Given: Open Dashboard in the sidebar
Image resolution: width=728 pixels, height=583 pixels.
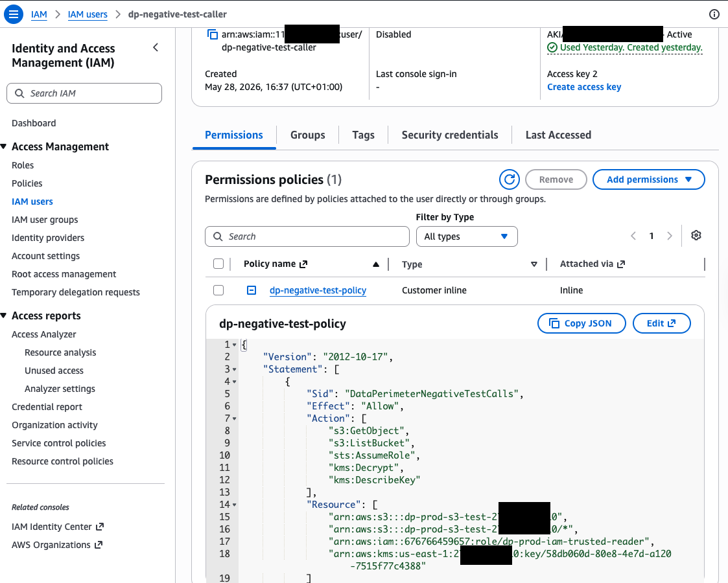Looking at the screenshot, I should pyautogui.click(x=34, y=123).
